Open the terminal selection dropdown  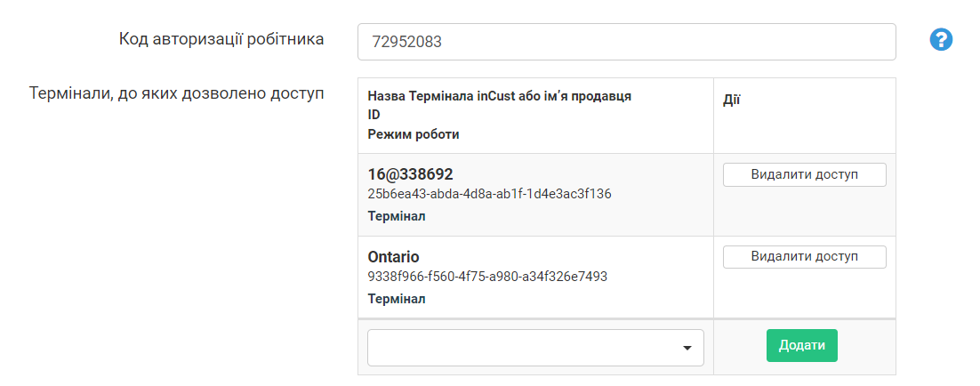(534, 348)
